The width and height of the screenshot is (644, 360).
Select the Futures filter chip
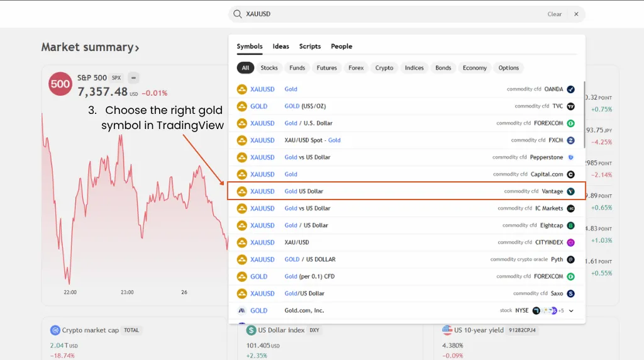(326, 68)
